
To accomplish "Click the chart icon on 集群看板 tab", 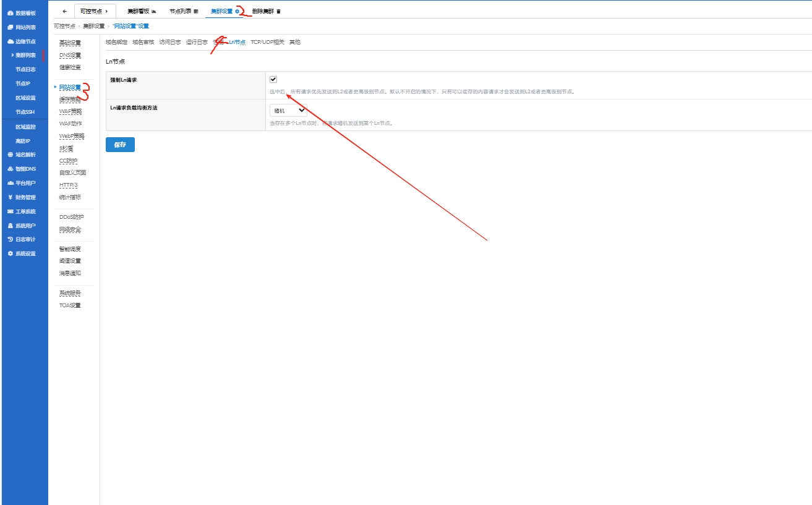I will point(154,11).
